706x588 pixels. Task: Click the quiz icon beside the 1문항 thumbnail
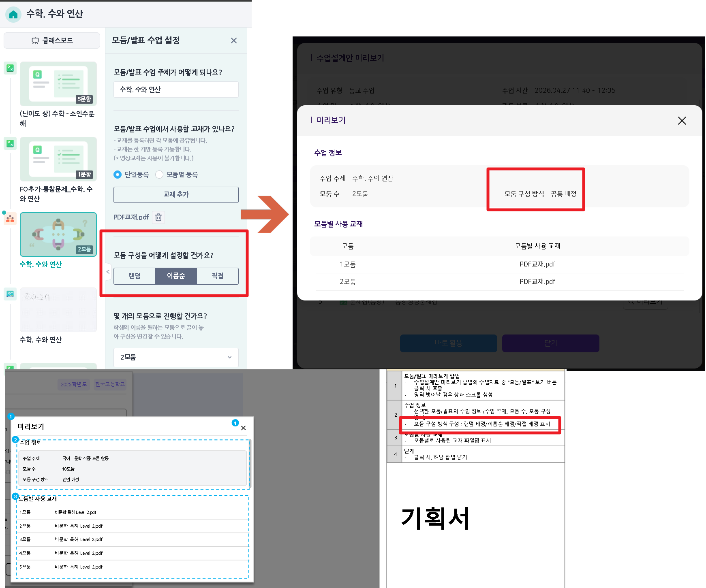coord(10,143)
